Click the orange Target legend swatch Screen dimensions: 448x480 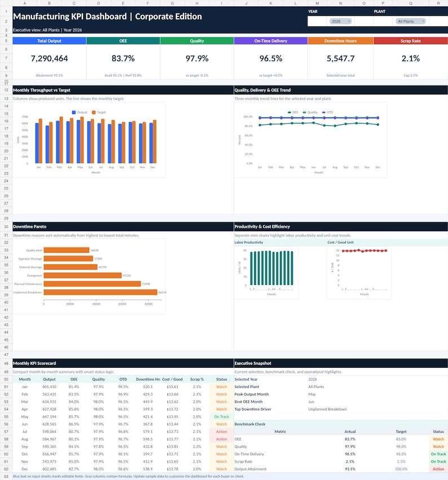94,112
